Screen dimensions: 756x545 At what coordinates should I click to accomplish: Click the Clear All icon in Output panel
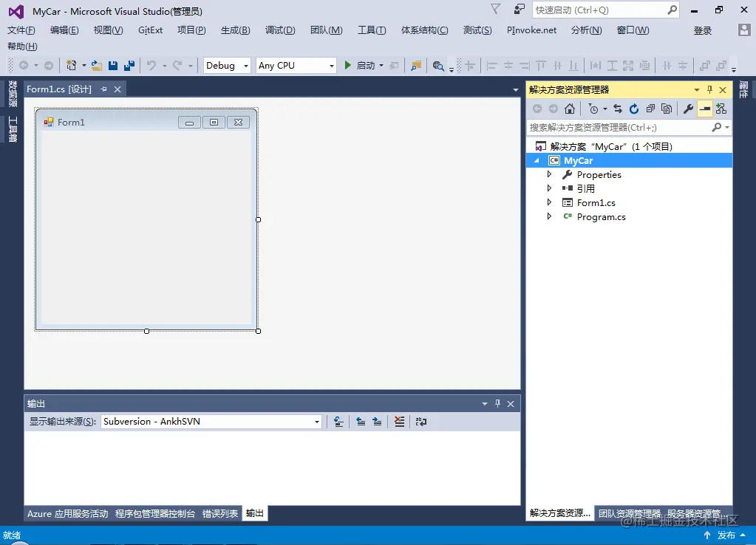(x=399, y=422)
